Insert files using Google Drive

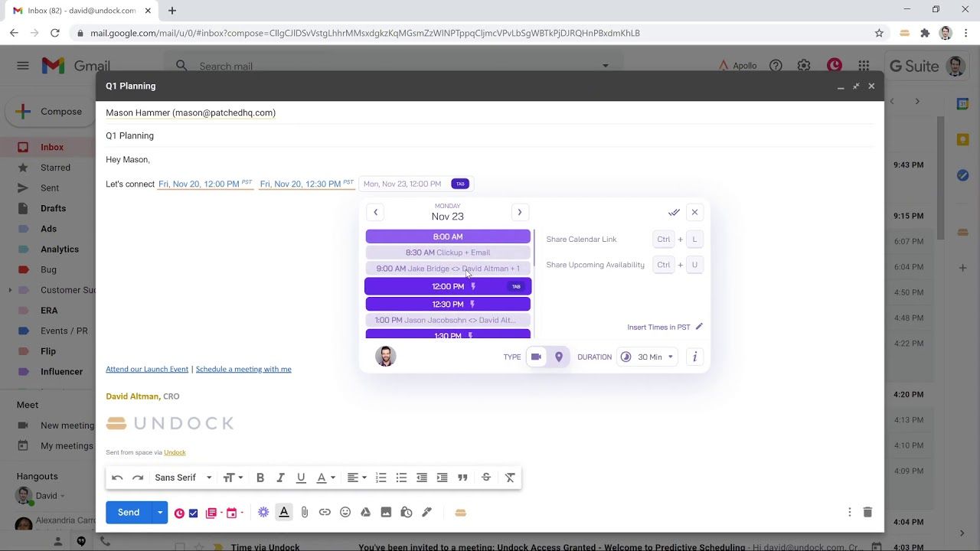point(366,513)
